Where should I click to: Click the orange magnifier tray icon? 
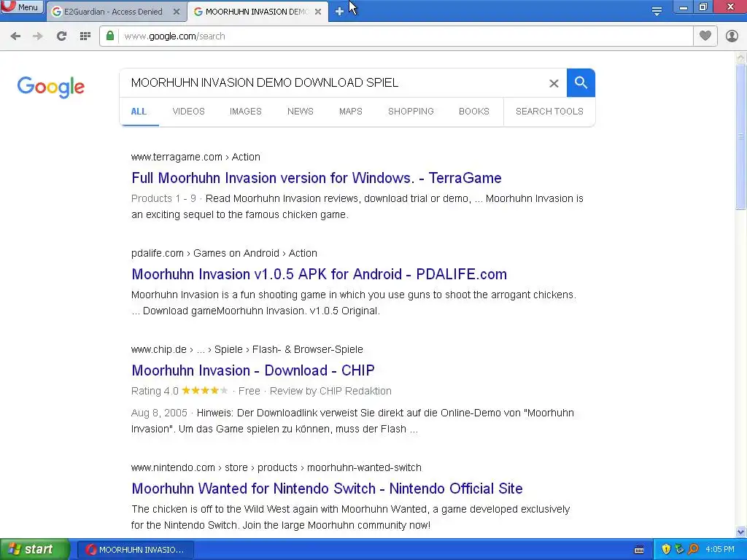(693, 550)
